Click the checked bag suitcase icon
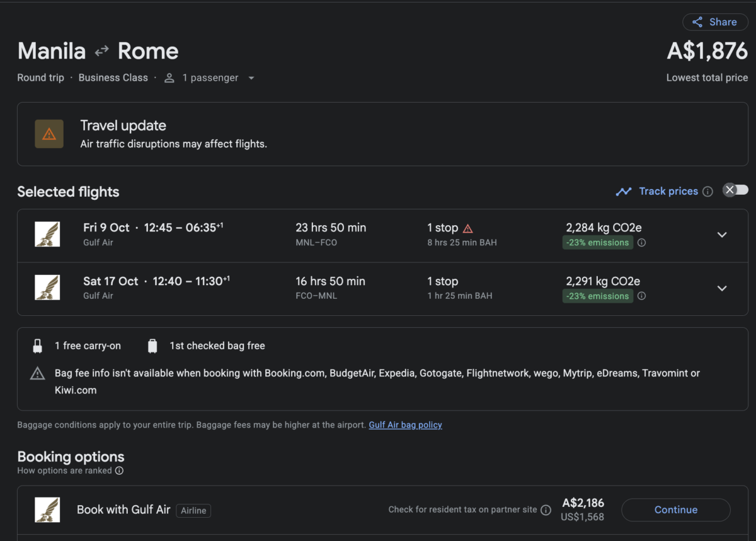This screenshot has height=541, width=756. (152, 346)
